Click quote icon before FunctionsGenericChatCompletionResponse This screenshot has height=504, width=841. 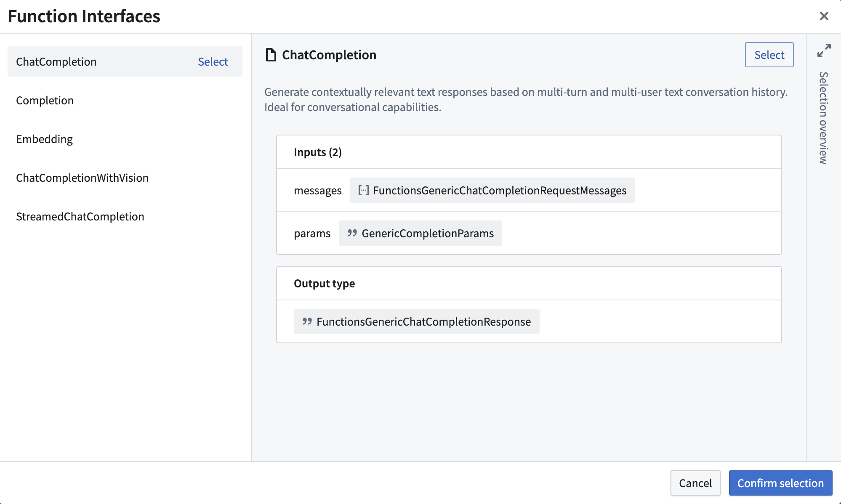[x=307, y=321]
